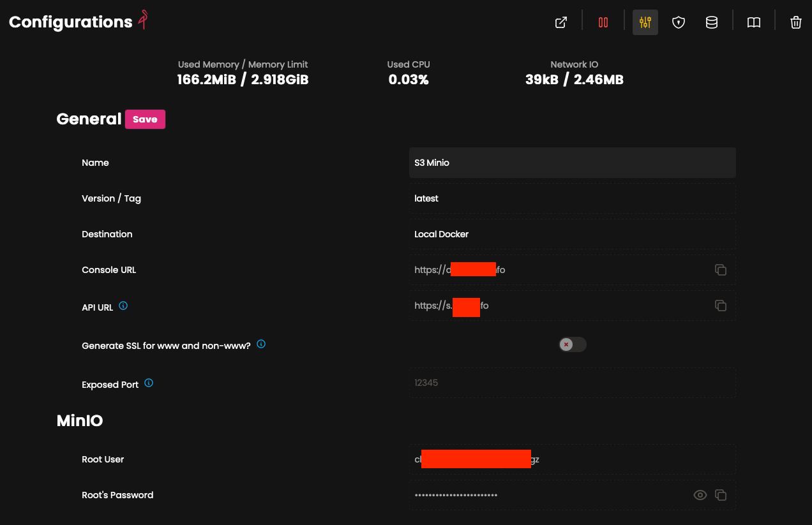The image size is (812, 525).
Task: Click the API URL field
Action: (573, 306)
